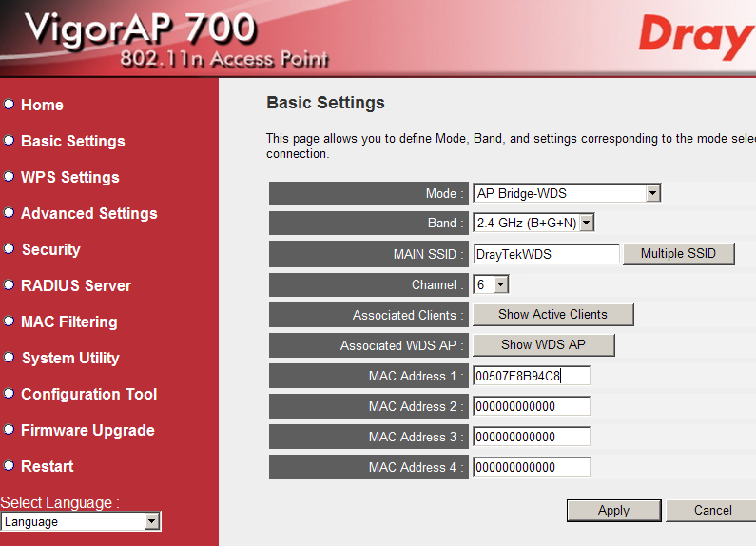The width and height of the screenshot is (756, 546).
Task: Click the MAC Address 3 input field
Action: tap(532, 437)
